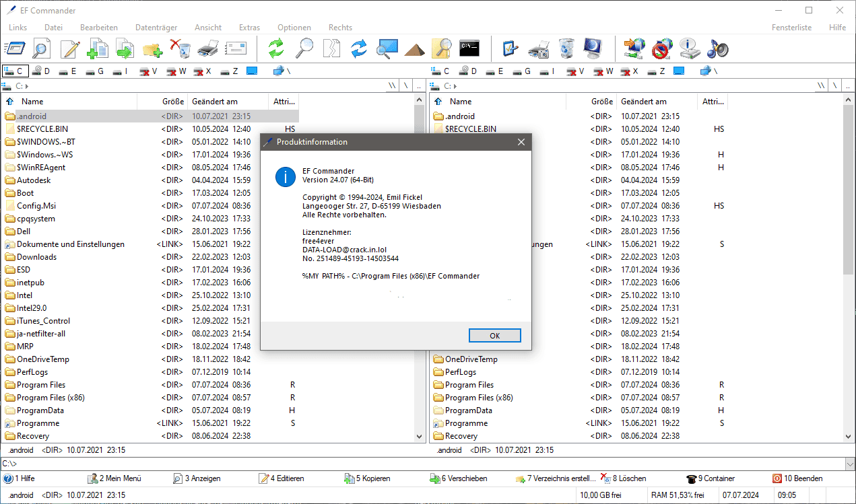Click the blue synchronize arrows icon
Image resolution: width=856 pixels, height=504 pixels.
pyautogui.click(x=359, y=48)
